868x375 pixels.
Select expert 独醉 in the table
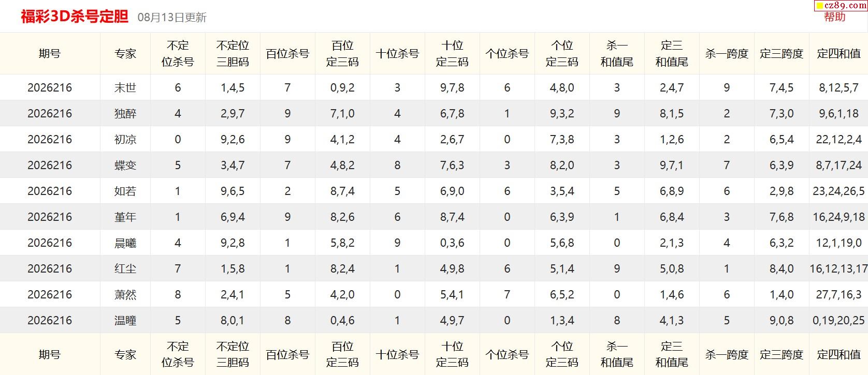pos(125,113)
